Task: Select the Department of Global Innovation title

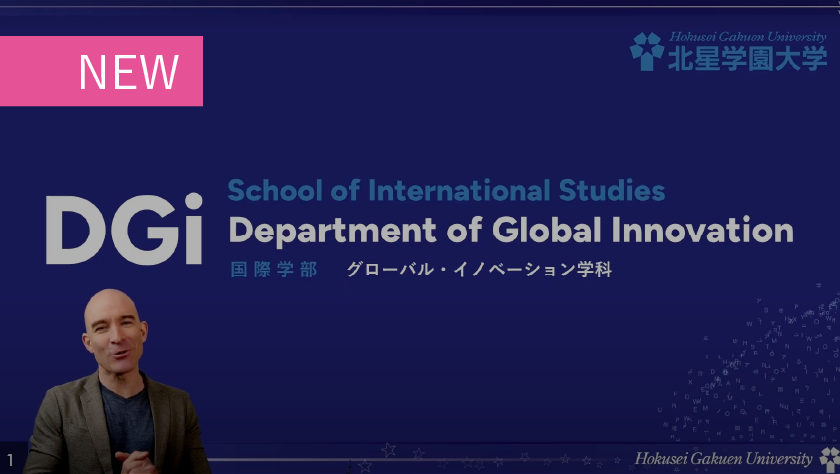Action: click(510, 230)
